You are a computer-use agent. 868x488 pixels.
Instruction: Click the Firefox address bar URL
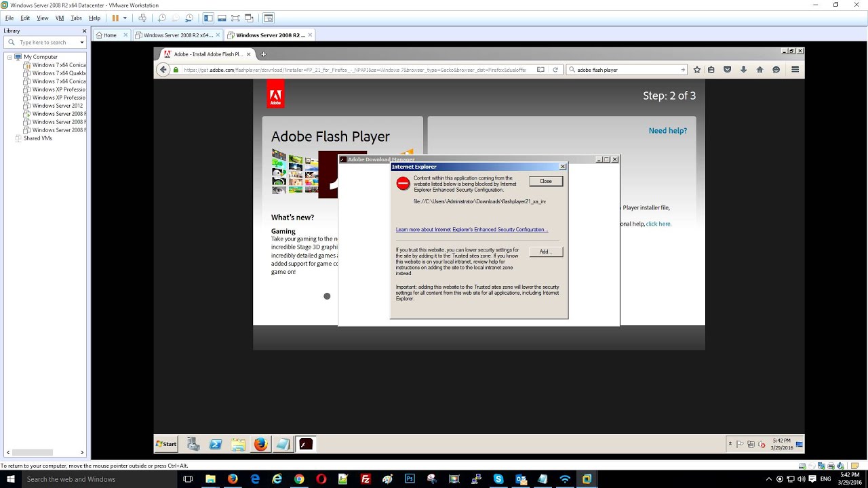click(x=355, y=70)
